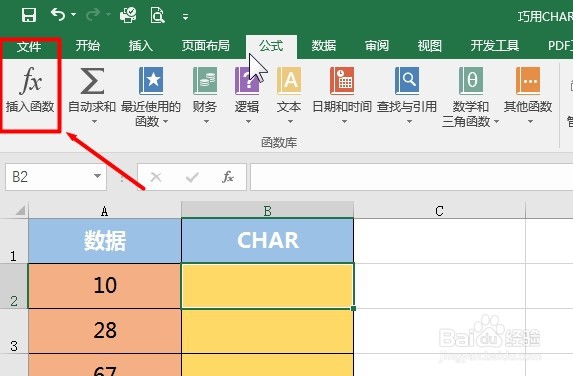Open the 审阅 tab
573x376 pixels.
pos(377,46)
